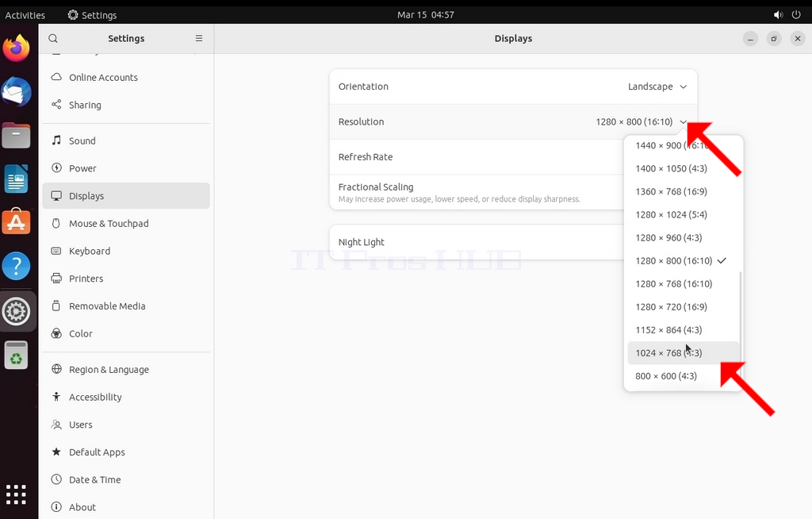The height and width of the screenshot is (519, 812).
Task: Open the Settings search icon
Action: tap(53, 38)
